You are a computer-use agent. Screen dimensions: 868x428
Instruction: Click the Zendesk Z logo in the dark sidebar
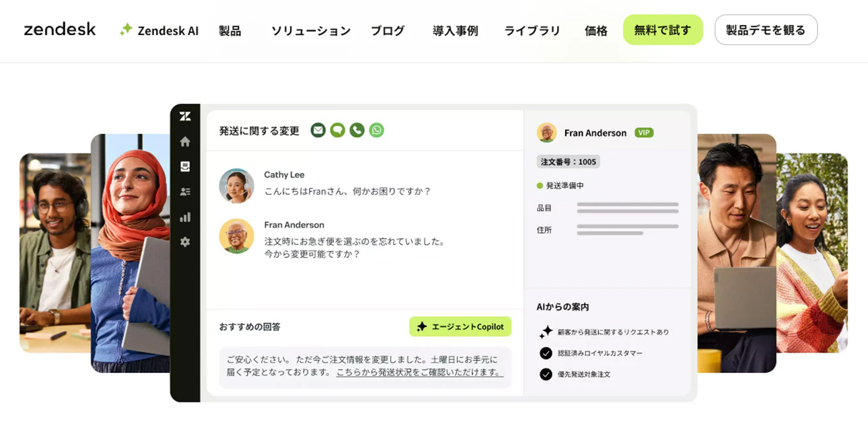[x=185, y=116]
